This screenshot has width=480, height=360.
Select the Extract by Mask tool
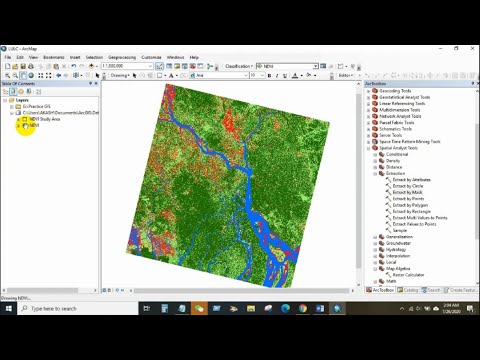(x=407, y=192)
